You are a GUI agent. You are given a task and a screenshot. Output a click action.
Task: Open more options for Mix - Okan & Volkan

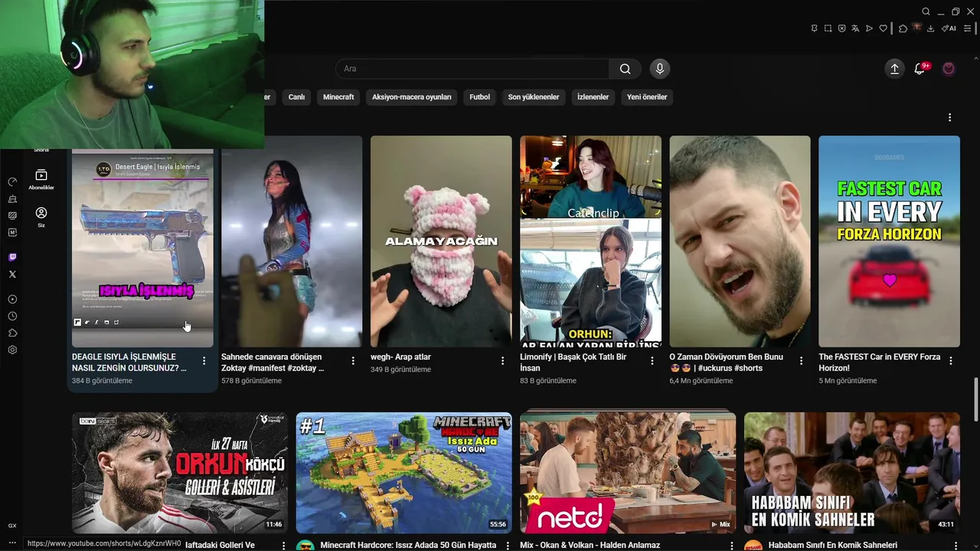[x=731, y=546]
